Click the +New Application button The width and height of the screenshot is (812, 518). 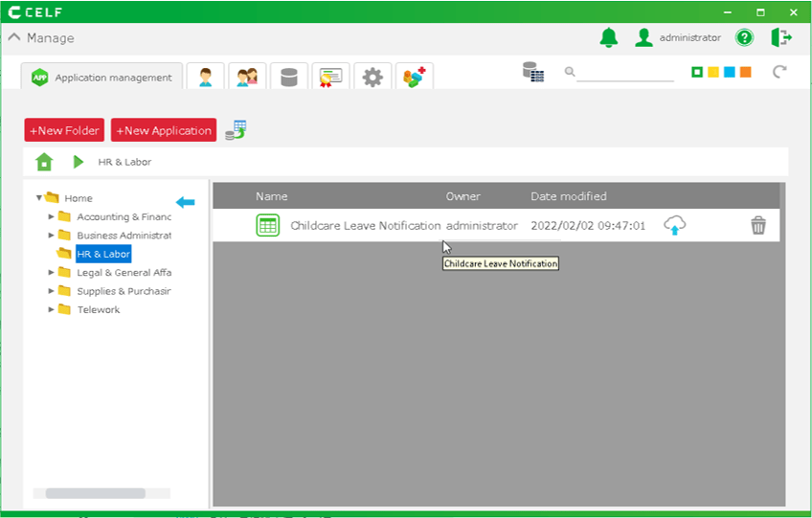[x=161, y=130]
